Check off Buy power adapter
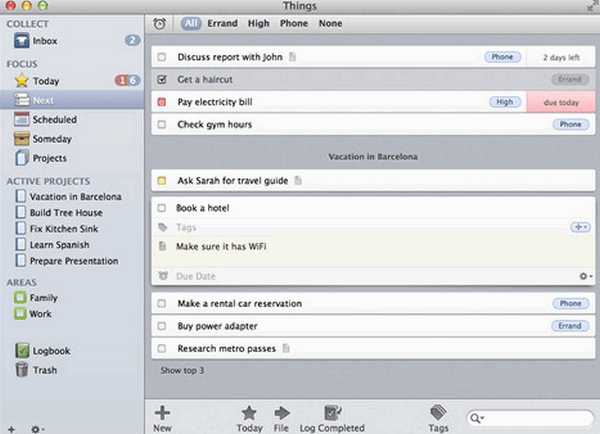 coord(162,326)
